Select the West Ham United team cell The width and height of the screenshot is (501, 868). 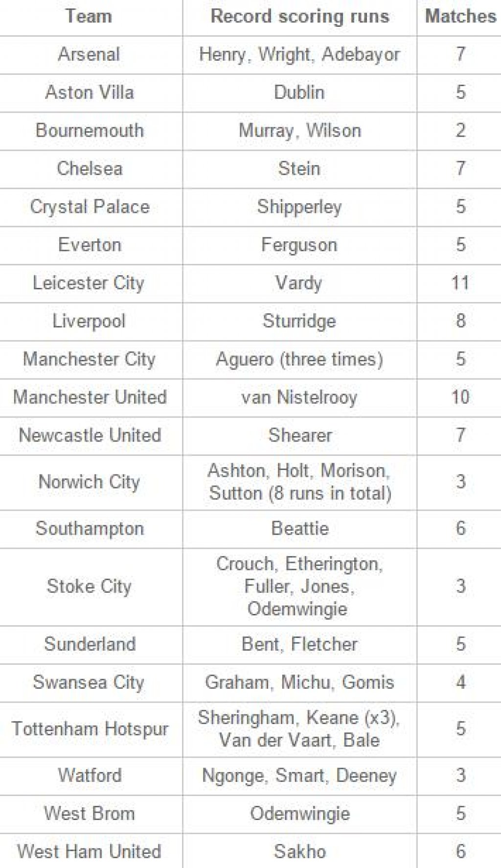pos(89,851)
